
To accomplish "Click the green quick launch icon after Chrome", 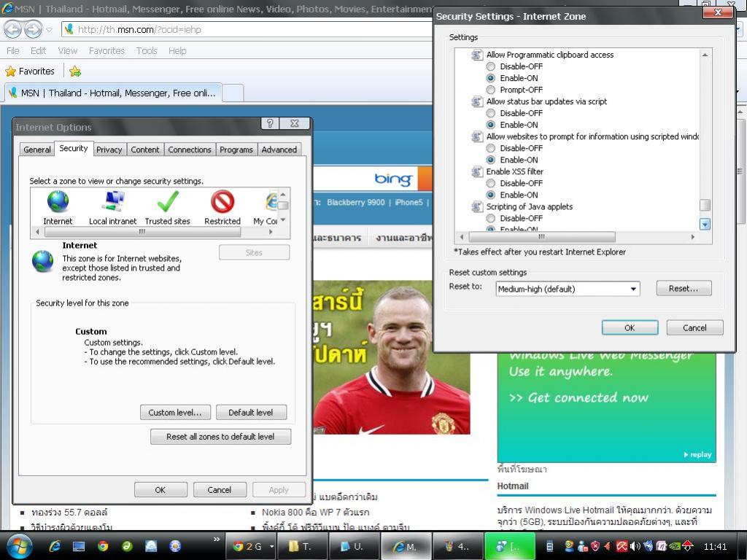I will 127,546.
